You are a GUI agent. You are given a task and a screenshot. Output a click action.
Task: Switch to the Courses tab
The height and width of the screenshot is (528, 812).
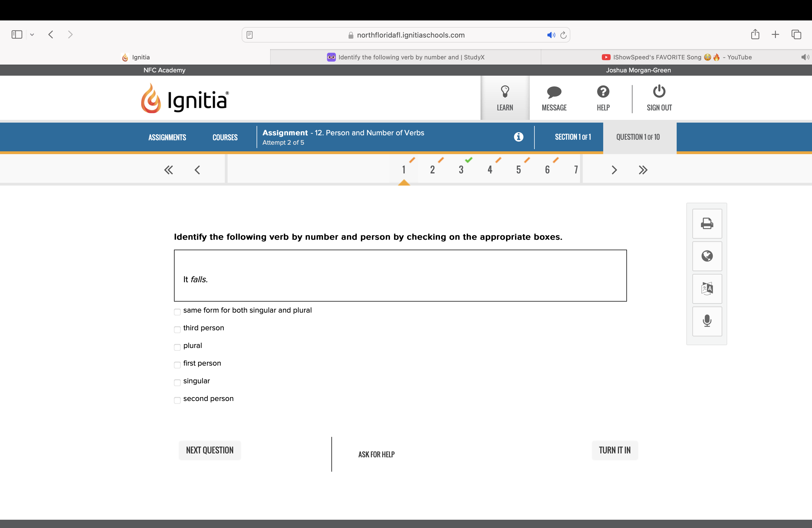point(225,137)
